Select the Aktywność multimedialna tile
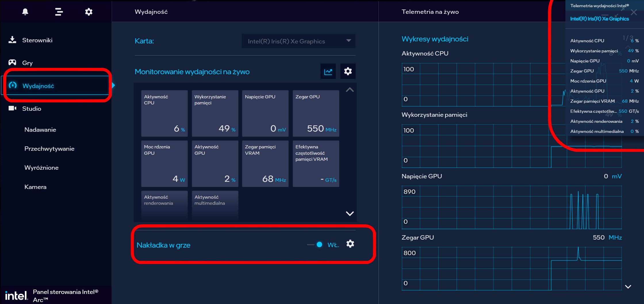Viewport: 644px width, 304px height. pos(215,206)
